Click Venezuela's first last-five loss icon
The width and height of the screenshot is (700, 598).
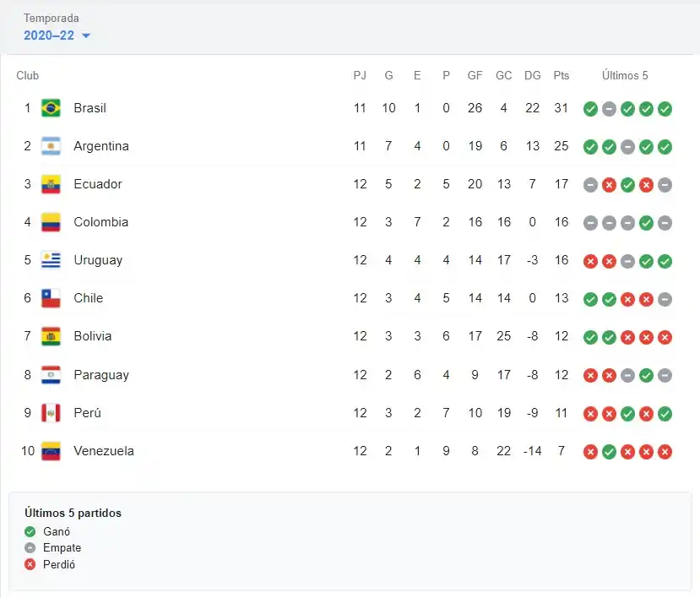pyautogui.click(x=590, y=452)
